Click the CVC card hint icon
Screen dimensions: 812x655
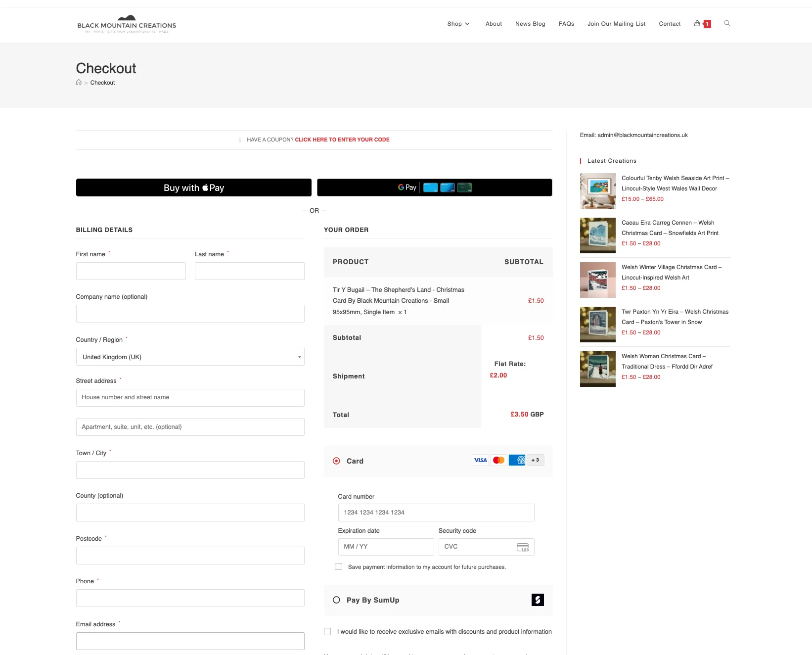click(523, 547)
